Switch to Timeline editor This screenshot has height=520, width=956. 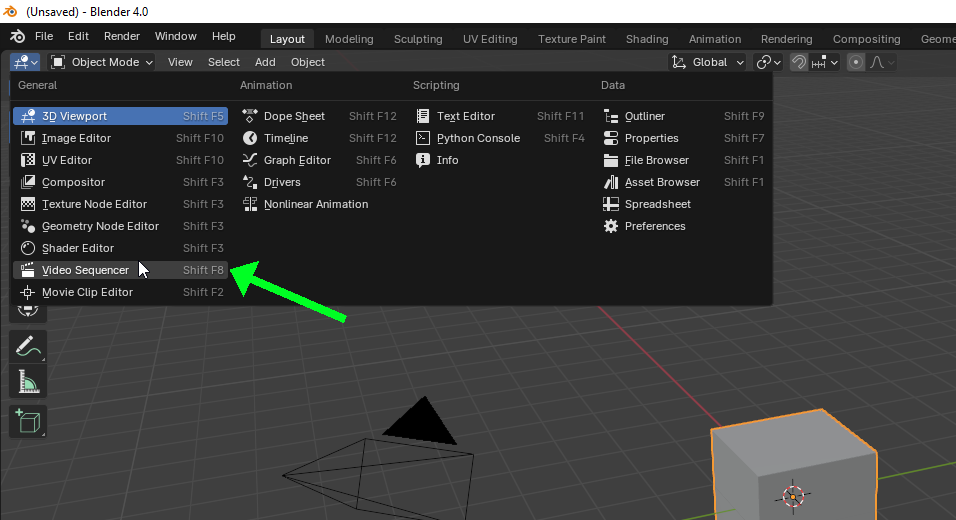tap(319, 138)
